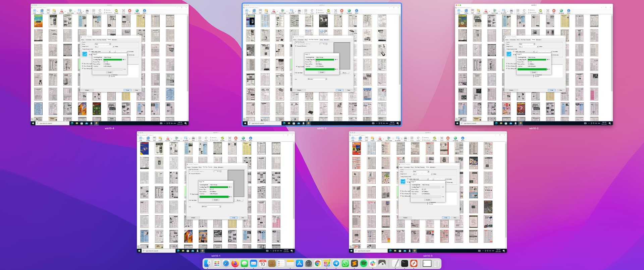Toggle Character Detection checkbox in win10-1 dialog
This screenshot has height=270, width=644.
pos(190,174)
